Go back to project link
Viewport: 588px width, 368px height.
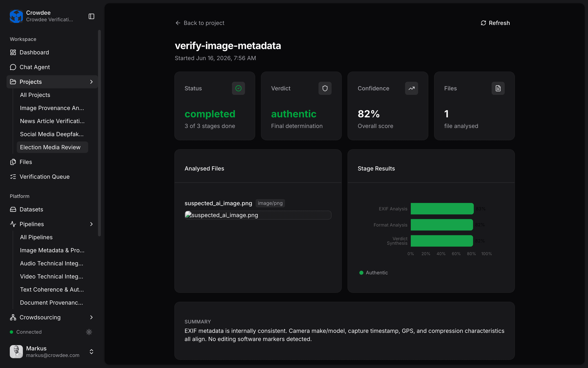point(200,23)
